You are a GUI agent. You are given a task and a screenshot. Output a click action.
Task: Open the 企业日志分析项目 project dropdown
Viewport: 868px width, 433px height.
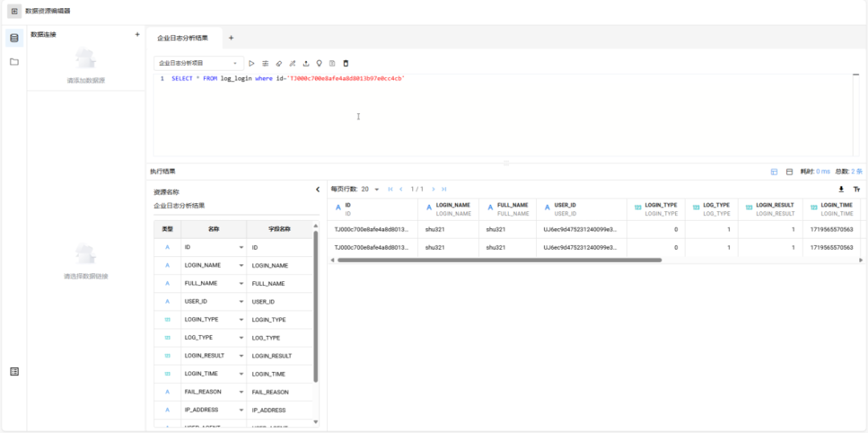[199, 63]
